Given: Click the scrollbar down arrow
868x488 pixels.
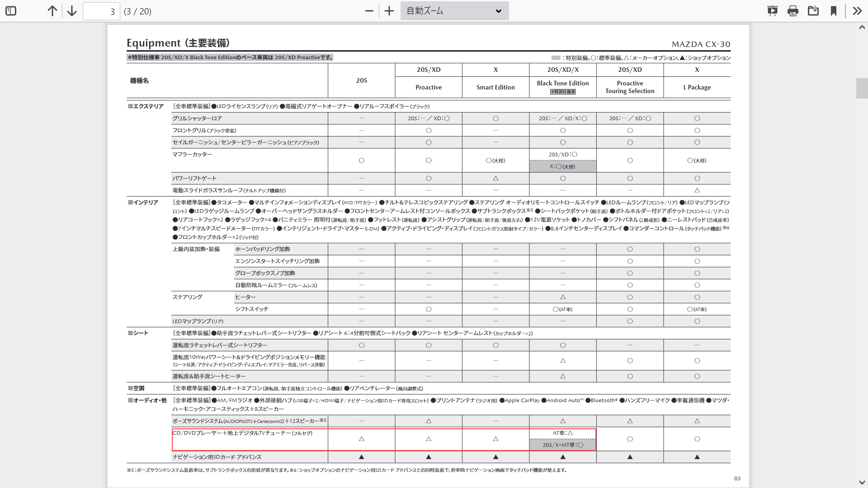Looking at the screenshot, I should pos(862,483).
